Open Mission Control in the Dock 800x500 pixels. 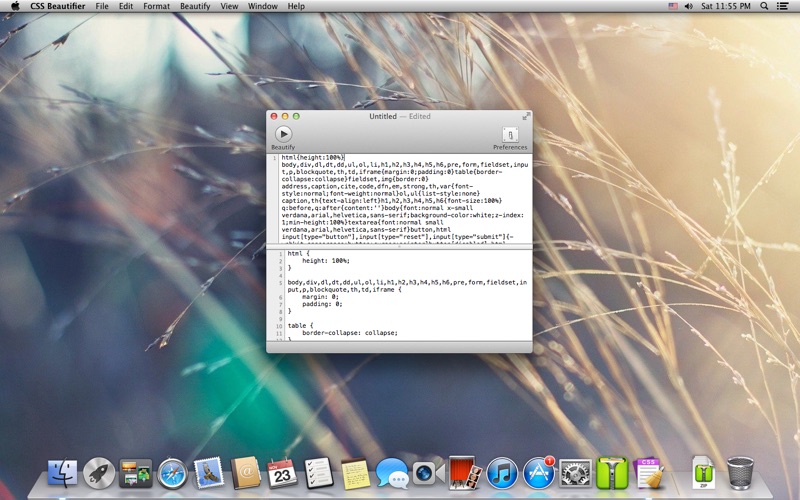[136, 473]
